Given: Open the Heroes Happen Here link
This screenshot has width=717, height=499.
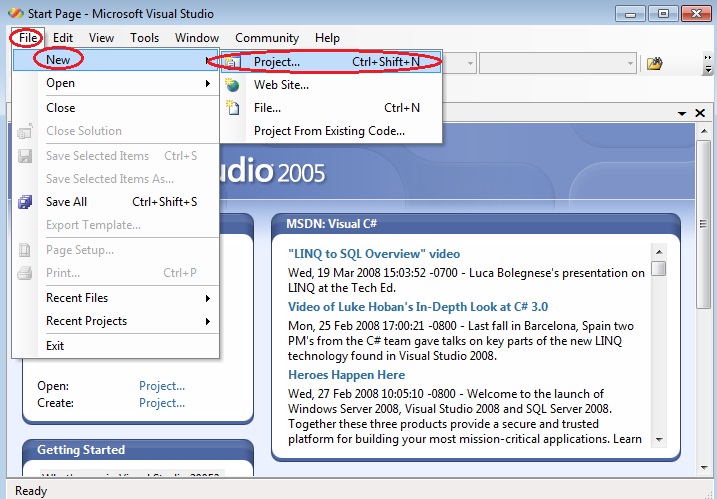Looking at the screenshot, I should coord(346,375).
